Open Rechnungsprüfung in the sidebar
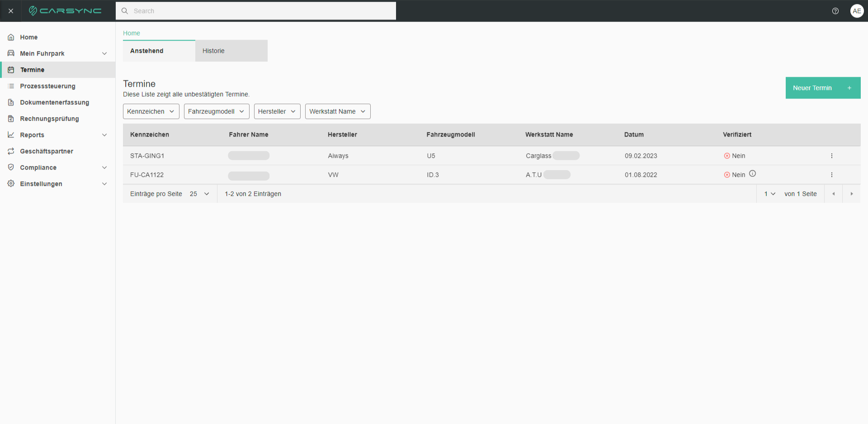This screenshot has height=424, width=868. tap(58, 119)
